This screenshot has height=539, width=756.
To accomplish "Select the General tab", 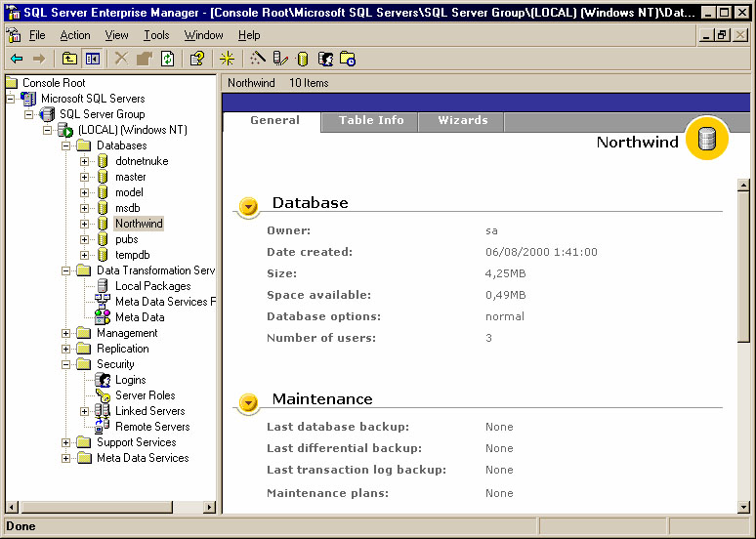I will click(274, 120).
